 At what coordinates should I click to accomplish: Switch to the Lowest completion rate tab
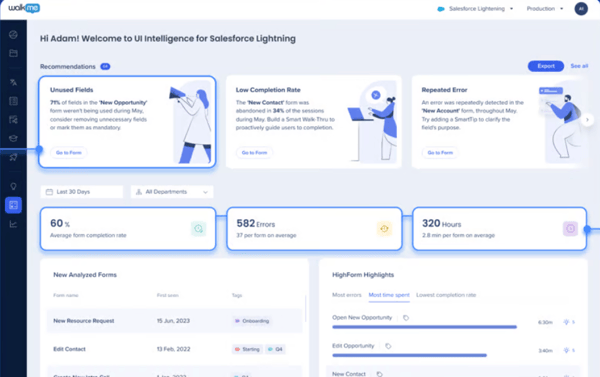(446, 295)
